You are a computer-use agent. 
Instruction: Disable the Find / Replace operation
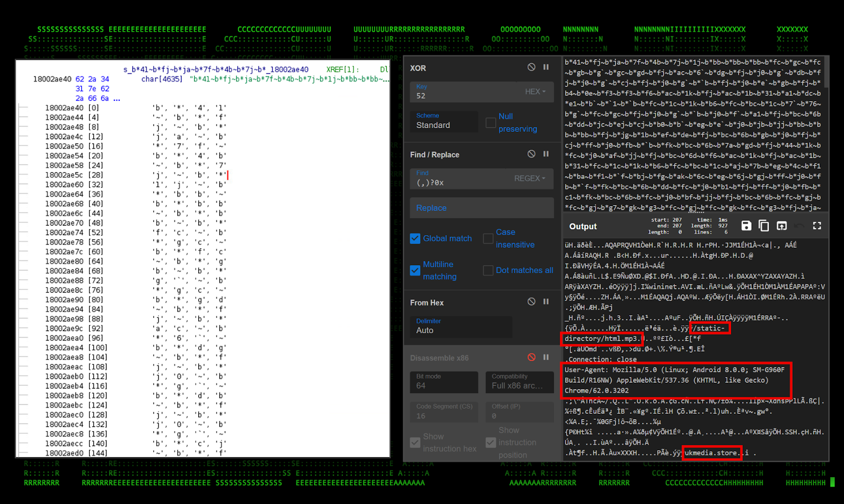pyautogui.click(x=531, y=154)
